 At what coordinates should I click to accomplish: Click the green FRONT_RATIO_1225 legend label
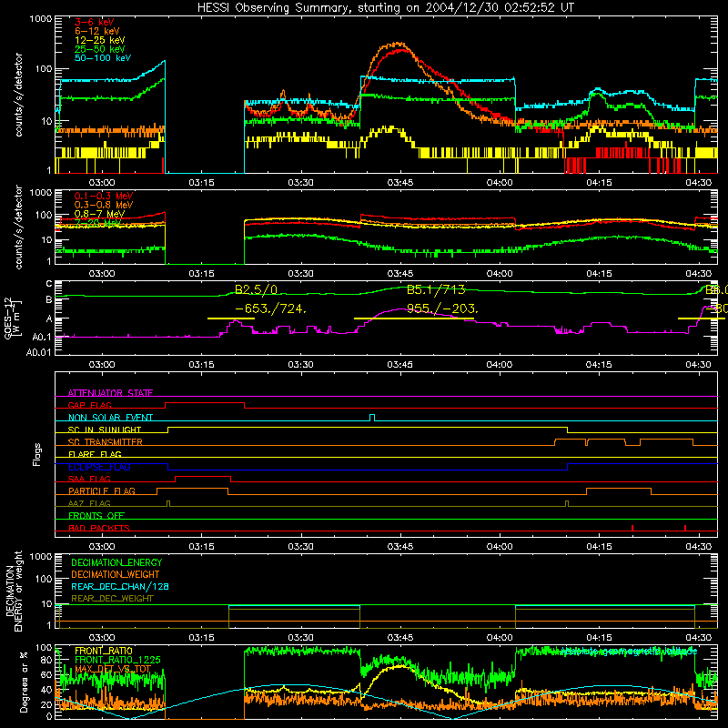point(117,660)
